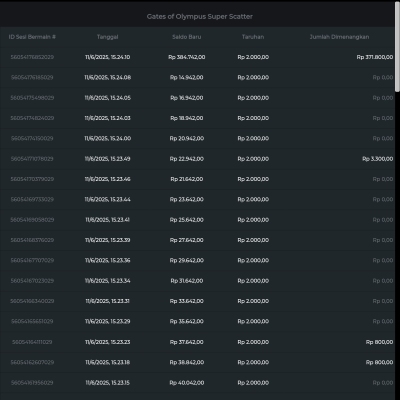Click balance value Rp 21.642,00

click(x=187, y=179)
